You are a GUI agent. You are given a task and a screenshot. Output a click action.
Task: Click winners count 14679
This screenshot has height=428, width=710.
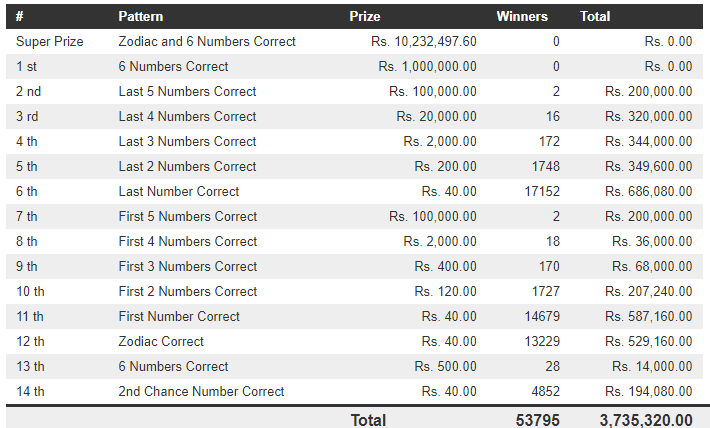pos(541,317)
